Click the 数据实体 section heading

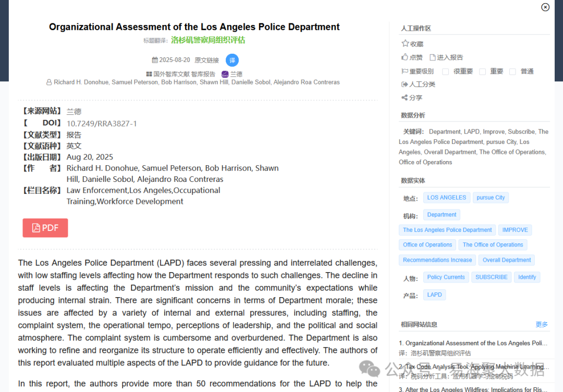(x=413, y=180)
